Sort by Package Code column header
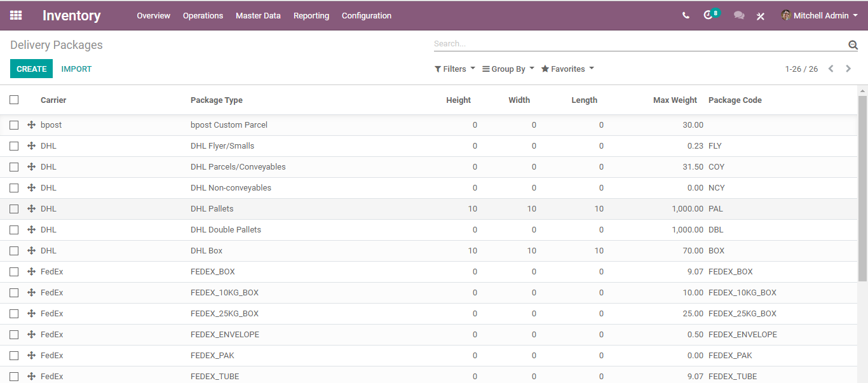Viewport: 868px width, 383px height. click(735, 100)
